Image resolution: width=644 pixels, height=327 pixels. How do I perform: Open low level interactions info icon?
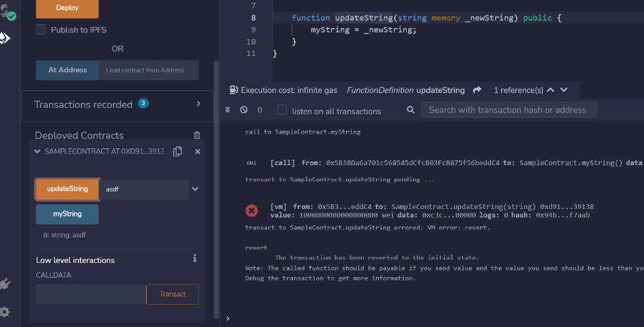coord(195,258)
